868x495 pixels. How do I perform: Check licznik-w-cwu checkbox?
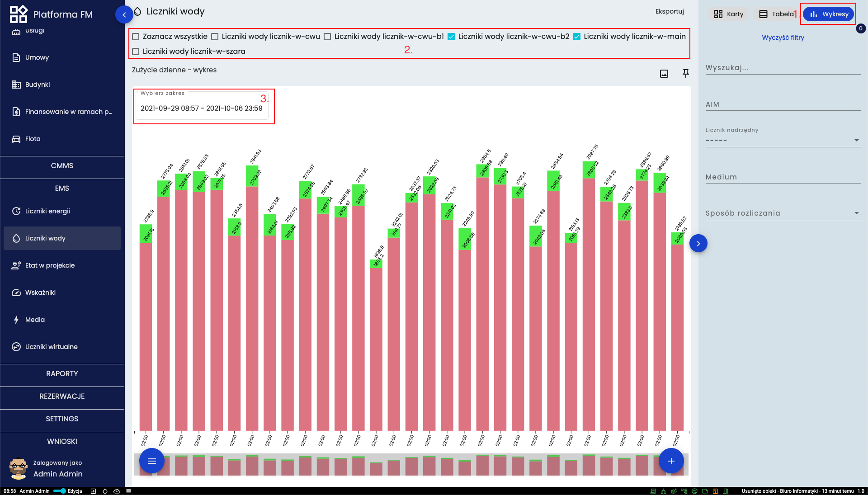coord(215,37)
